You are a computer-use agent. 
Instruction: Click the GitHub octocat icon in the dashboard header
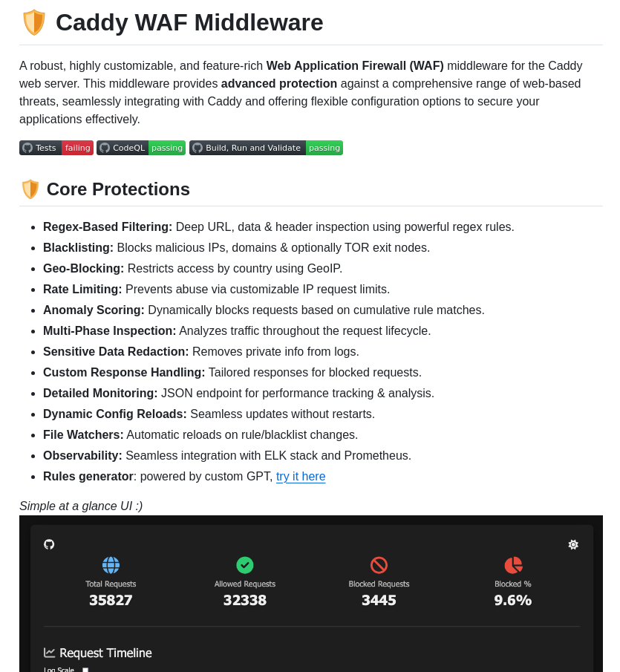(49, 544)
